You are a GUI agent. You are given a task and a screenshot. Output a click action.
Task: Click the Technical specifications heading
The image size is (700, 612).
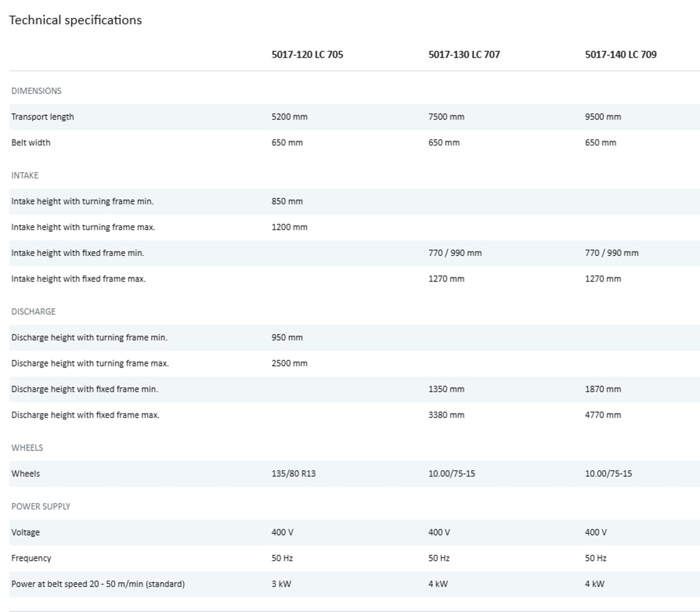click(75, 20)
